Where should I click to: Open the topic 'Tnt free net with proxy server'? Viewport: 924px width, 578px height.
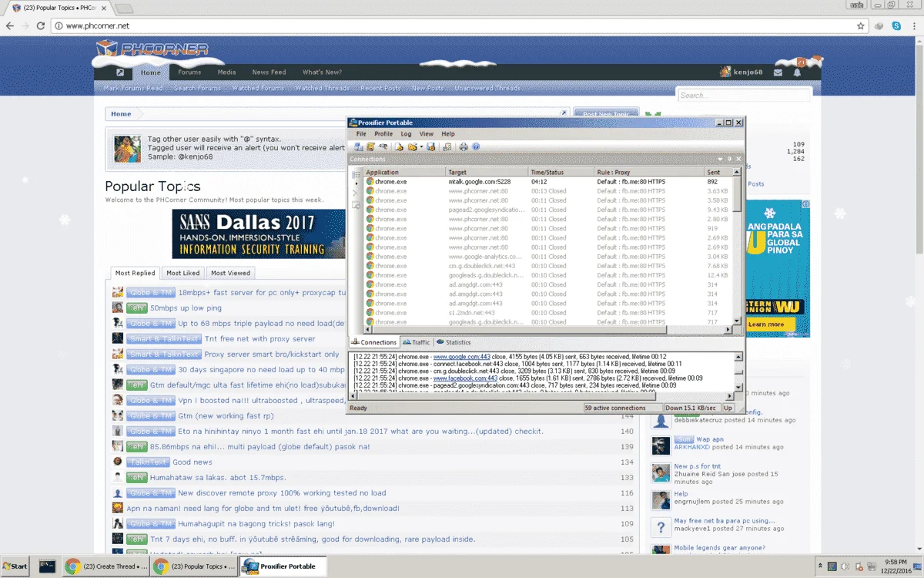[259, 339]
